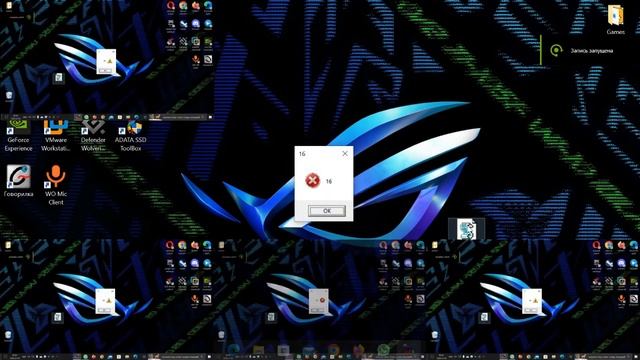
Task: Open Firefox from the faint taskbar
Action: point(358,350)
